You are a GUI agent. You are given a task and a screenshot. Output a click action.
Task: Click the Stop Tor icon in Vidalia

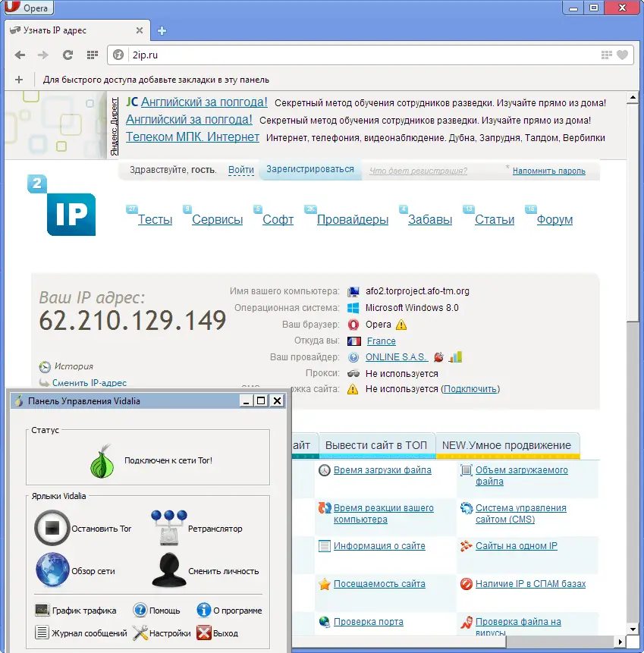[52, 528]
